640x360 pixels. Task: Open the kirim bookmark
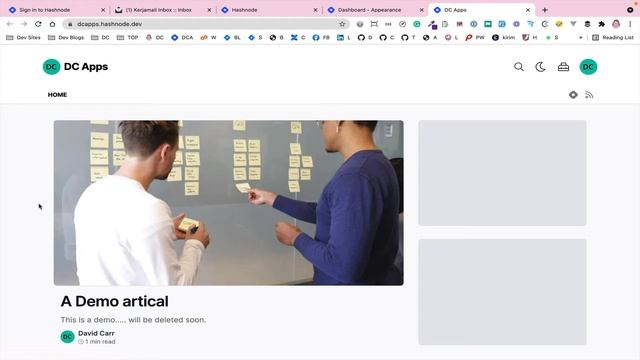pos(503,37)
